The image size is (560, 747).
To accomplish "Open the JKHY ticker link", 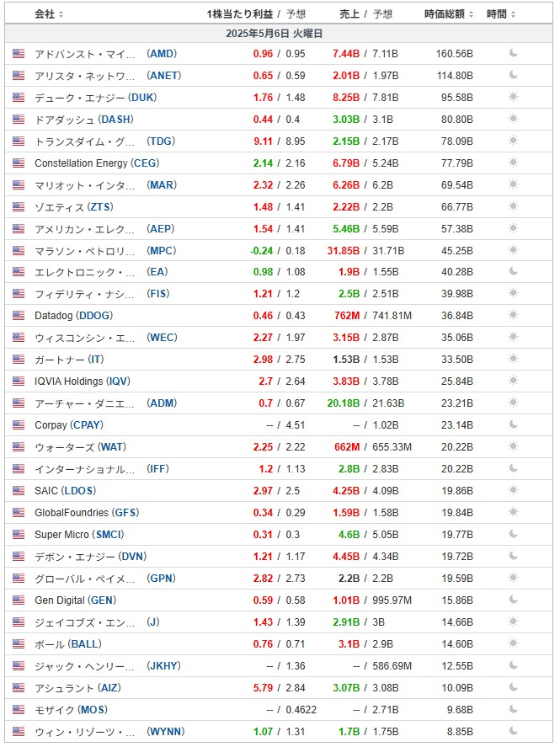I will click(164, 666).
